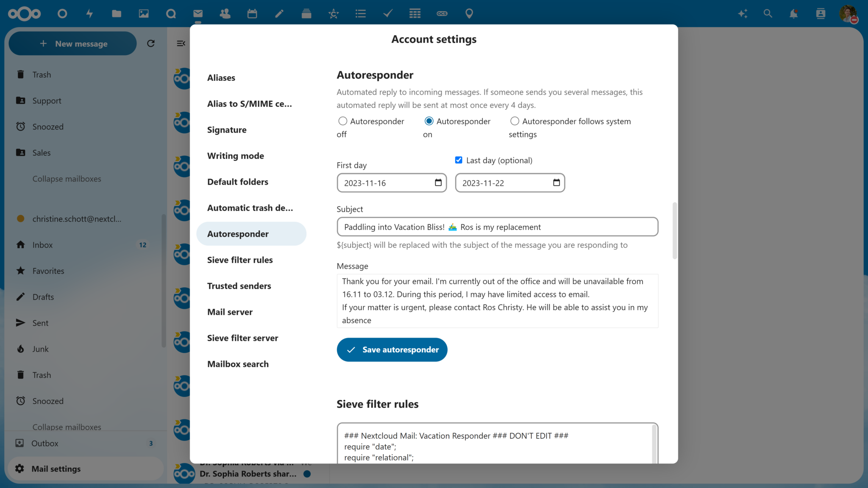Open the notifications bell
This screenshot has width=868, height=488.
[793, 13]
